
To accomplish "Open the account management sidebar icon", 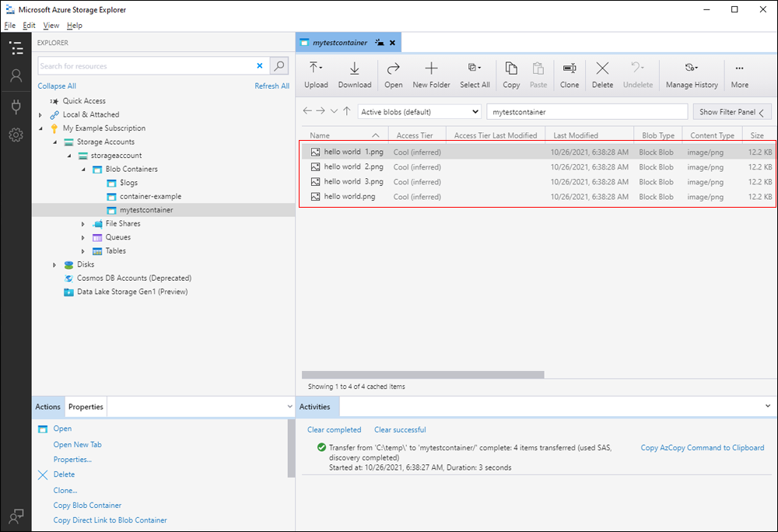I will tap(16, 76).
